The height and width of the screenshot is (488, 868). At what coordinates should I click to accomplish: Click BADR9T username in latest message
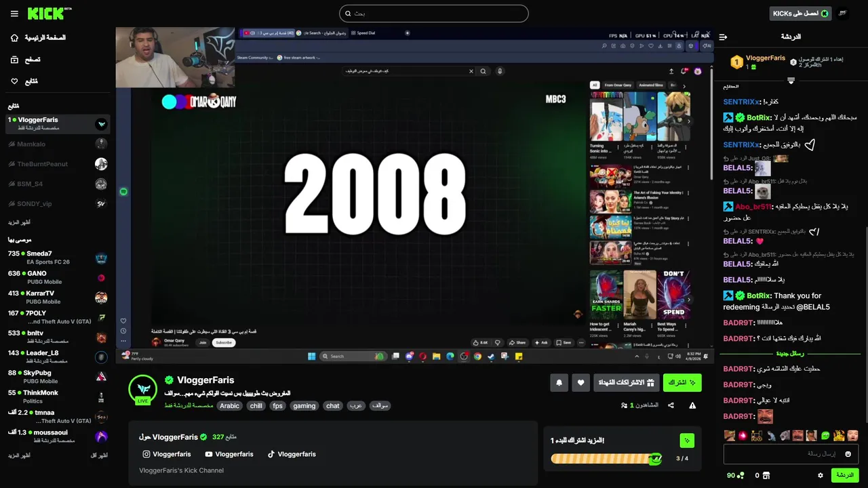(x=738, y=416)
